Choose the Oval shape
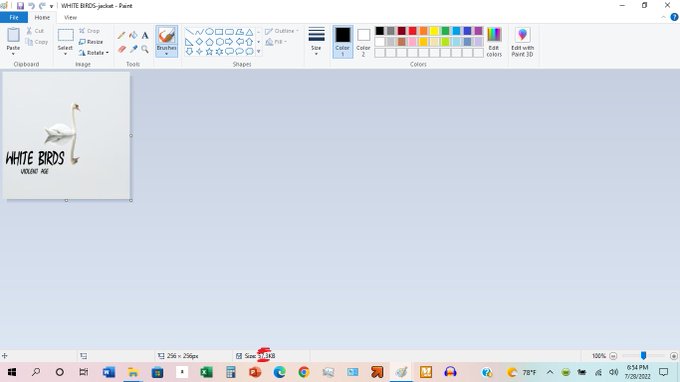Viewport: 680px width, 382px height. (x=209, y=32)
